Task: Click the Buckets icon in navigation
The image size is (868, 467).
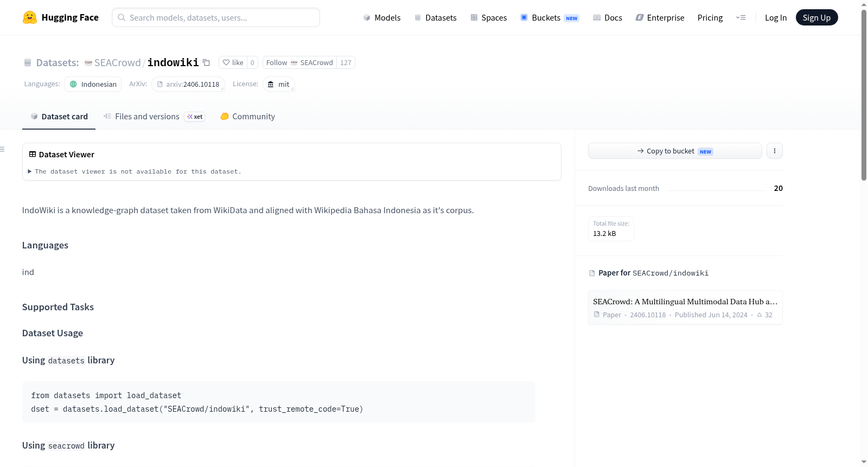Action: click(x=524, y=17)
